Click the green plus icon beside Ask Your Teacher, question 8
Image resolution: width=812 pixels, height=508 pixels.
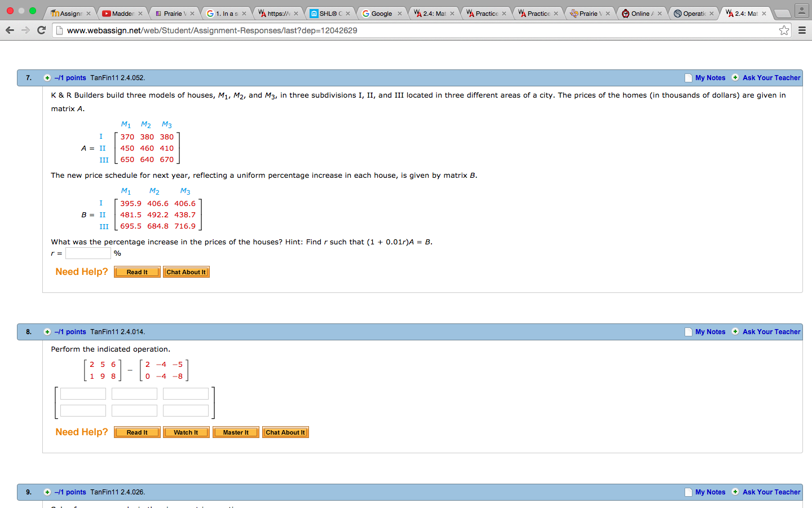tap(735, 331)
